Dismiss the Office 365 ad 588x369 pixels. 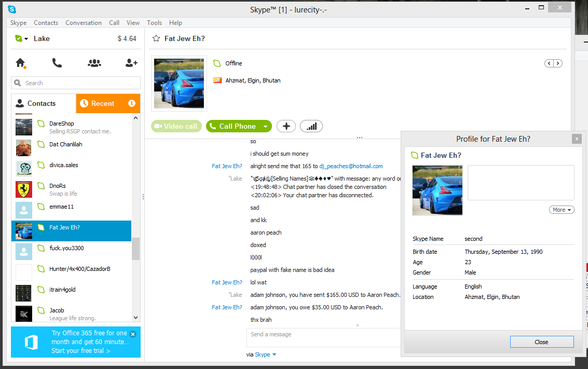[133, 334]
